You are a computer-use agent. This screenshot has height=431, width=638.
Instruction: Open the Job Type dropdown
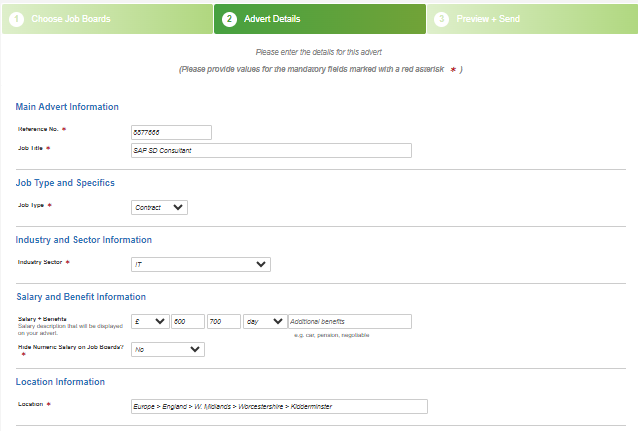tap(159, 207)
